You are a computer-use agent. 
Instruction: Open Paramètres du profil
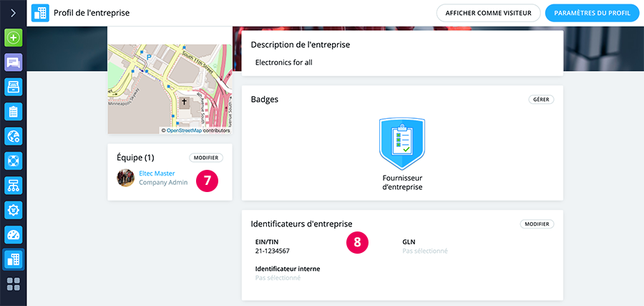pos(592,13)
